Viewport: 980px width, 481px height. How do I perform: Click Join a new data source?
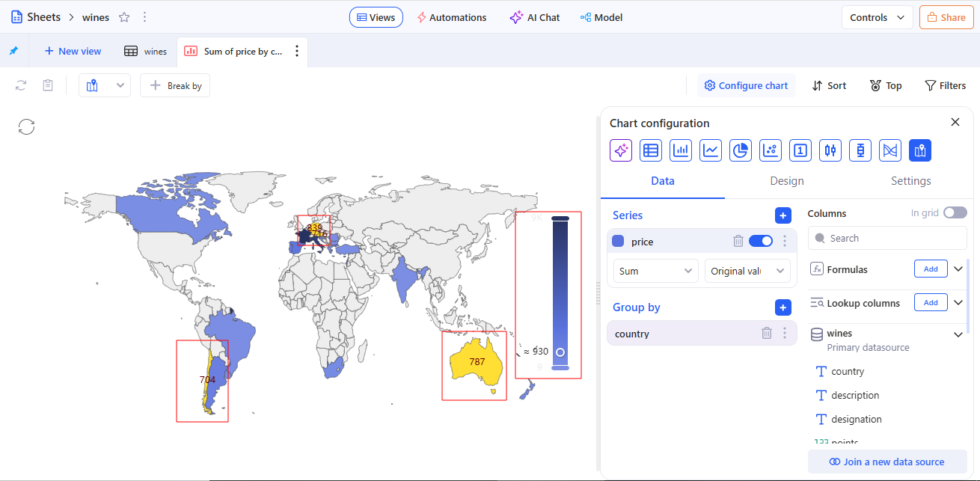(887, 462)
